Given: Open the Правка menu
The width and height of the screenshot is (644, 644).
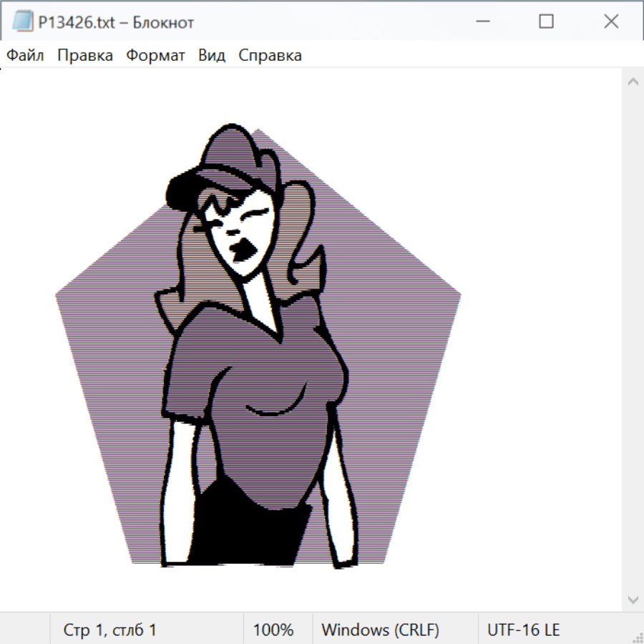Looking at the screenshot, I should pyautogui.click(x=85, y=56).
